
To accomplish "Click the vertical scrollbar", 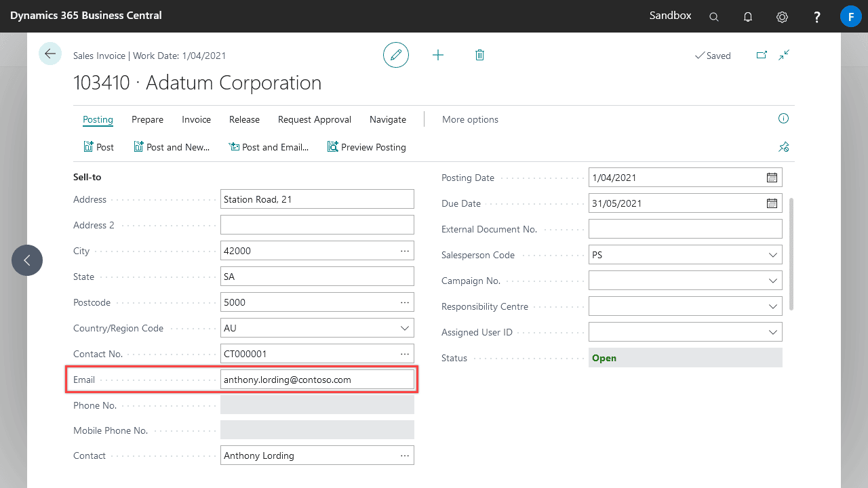I will click(791, 254).
